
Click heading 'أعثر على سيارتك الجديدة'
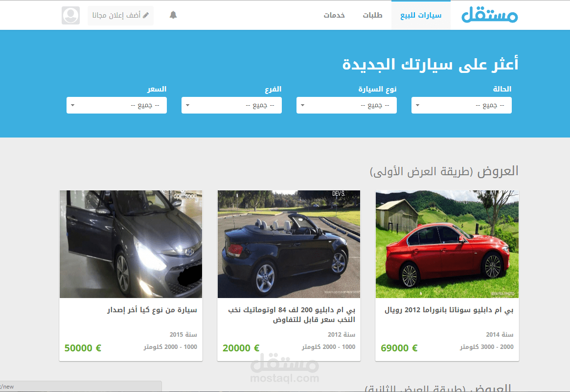pyautogui.click(x=431, y=65)
